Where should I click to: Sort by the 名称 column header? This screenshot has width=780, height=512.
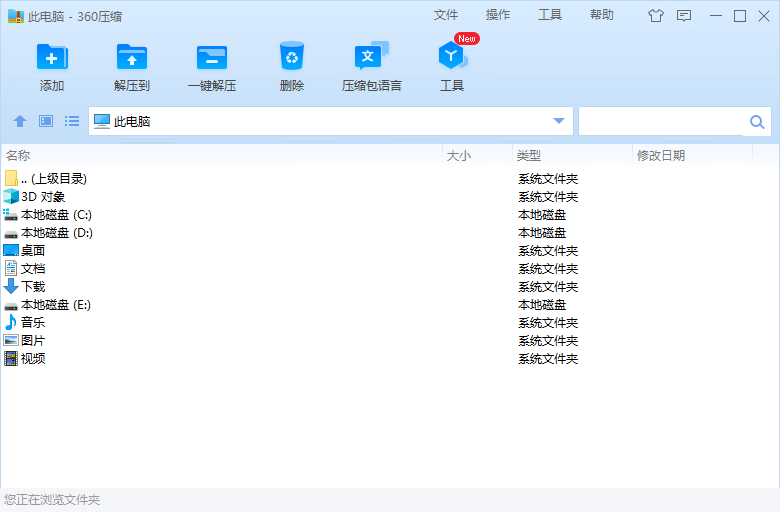[222, 156]
